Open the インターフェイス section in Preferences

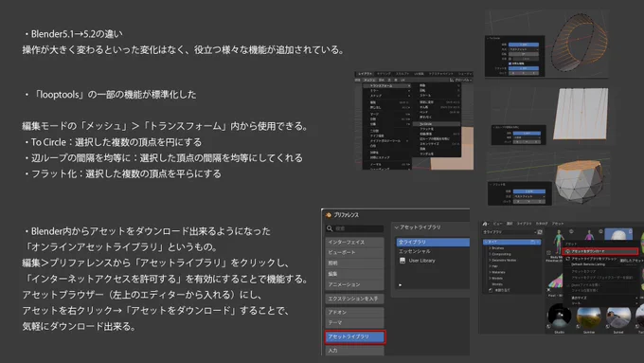(355, 242)
